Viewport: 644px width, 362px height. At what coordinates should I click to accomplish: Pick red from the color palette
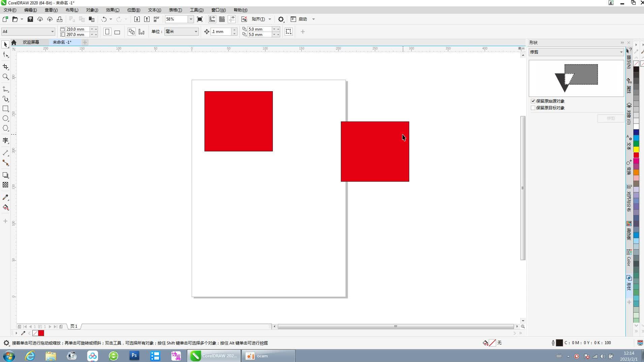[x=636, y=155]
